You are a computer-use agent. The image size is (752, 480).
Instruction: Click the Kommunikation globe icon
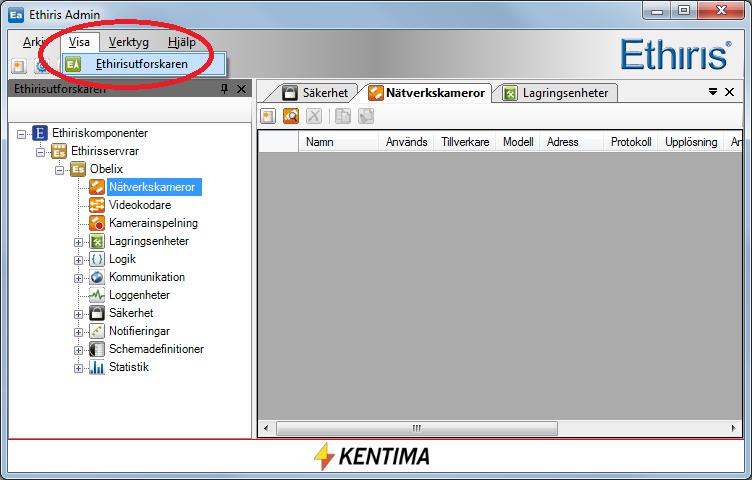tap(97, 277)
